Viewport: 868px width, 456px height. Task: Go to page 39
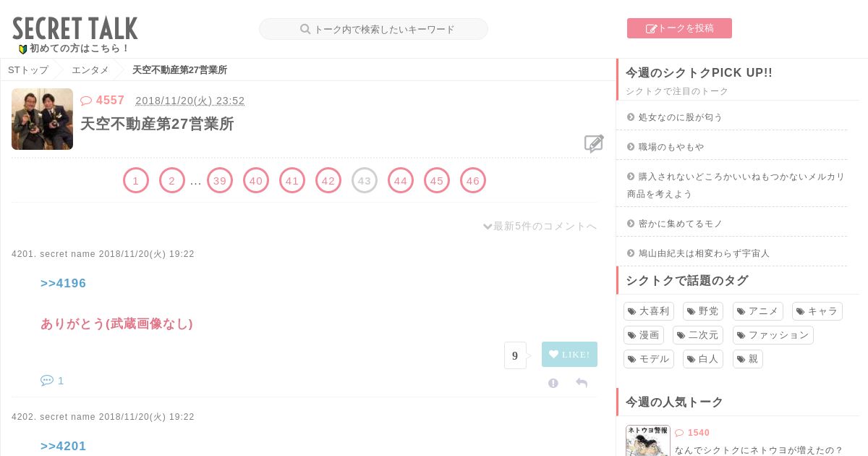pyautogui.click(x=220, y=180)
